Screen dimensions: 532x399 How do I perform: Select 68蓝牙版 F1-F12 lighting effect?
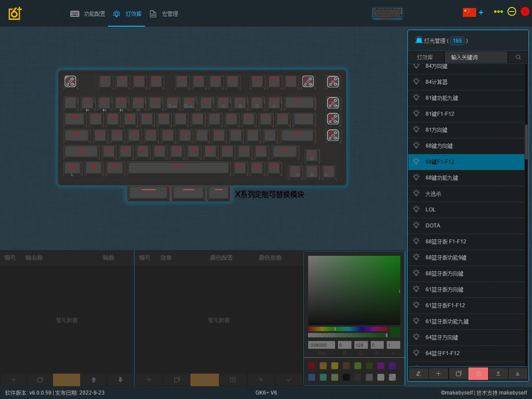pos(466,242)
